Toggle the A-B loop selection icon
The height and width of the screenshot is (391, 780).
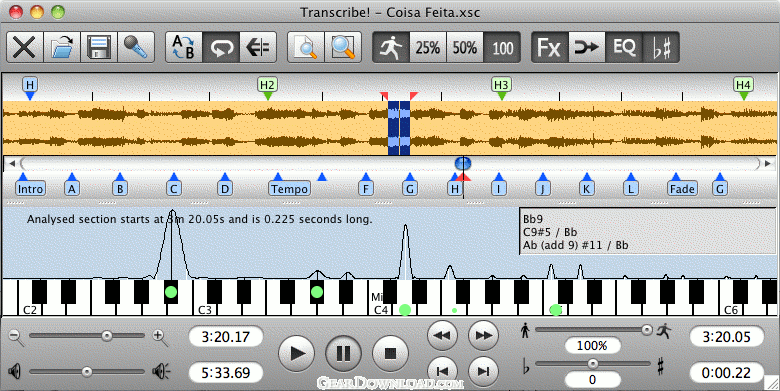pyautogui.click(x=184, y=48)
